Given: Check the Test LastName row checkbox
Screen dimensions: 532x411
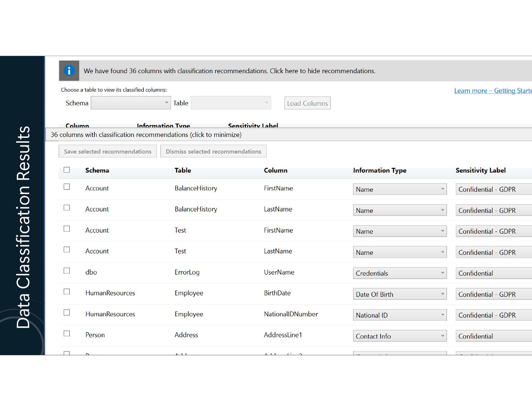Looking at the screenshot, I should pyautogui.click(x=67, y=250).
